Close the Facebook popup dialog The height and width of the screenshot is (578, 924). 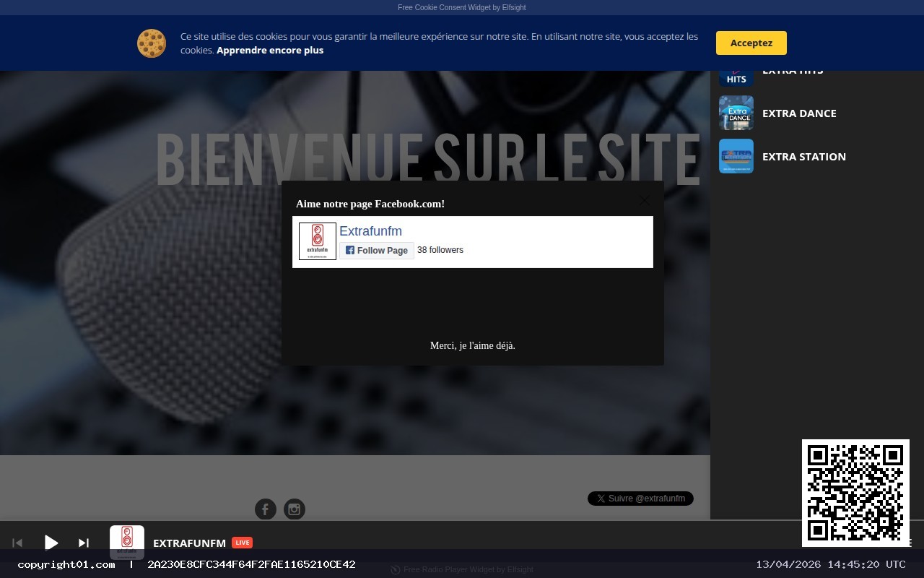644,201
